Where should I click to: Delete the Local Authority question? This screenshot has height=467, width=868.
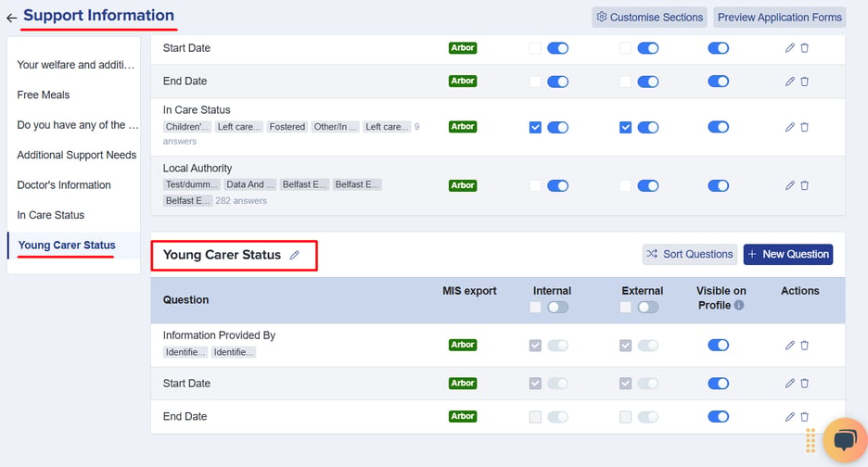click(805, 185)
